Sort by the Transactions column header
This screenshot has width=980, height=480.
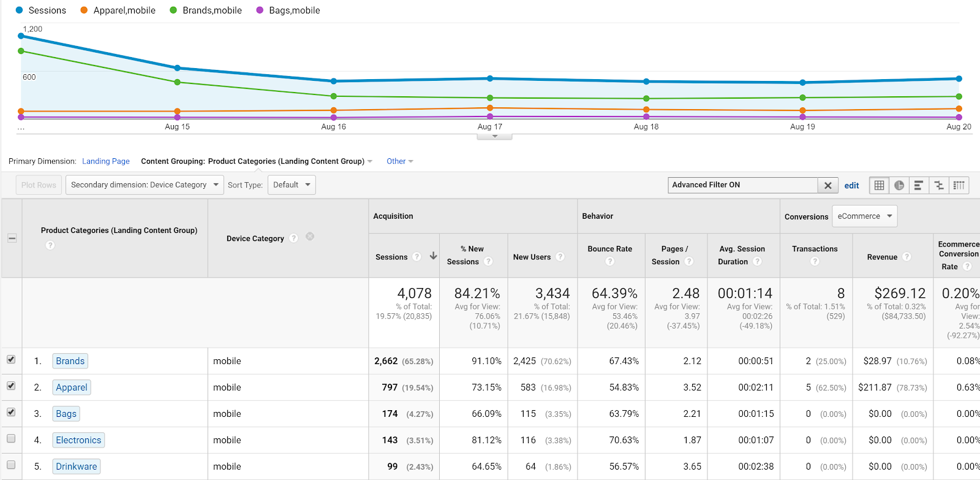point(815,249)
